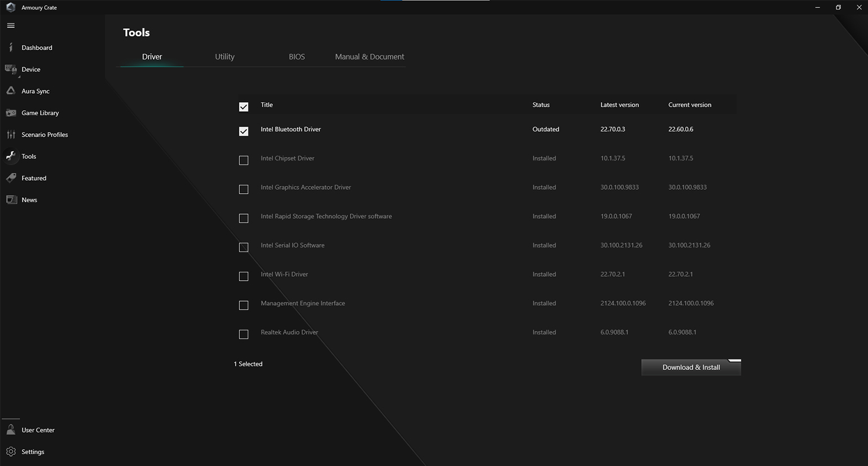Click the Current version column header
868x466 pixels.
690,105
